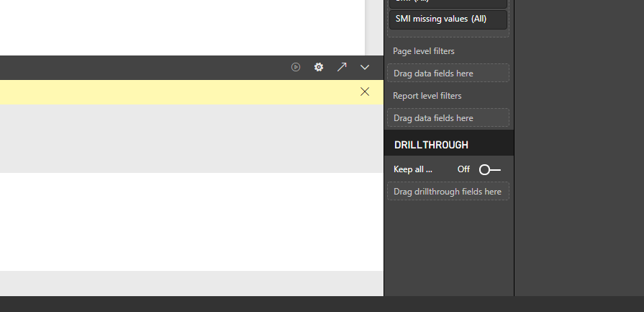Click Report level filters drop area
Screen dimensions: 644x312
click(448, 118)
